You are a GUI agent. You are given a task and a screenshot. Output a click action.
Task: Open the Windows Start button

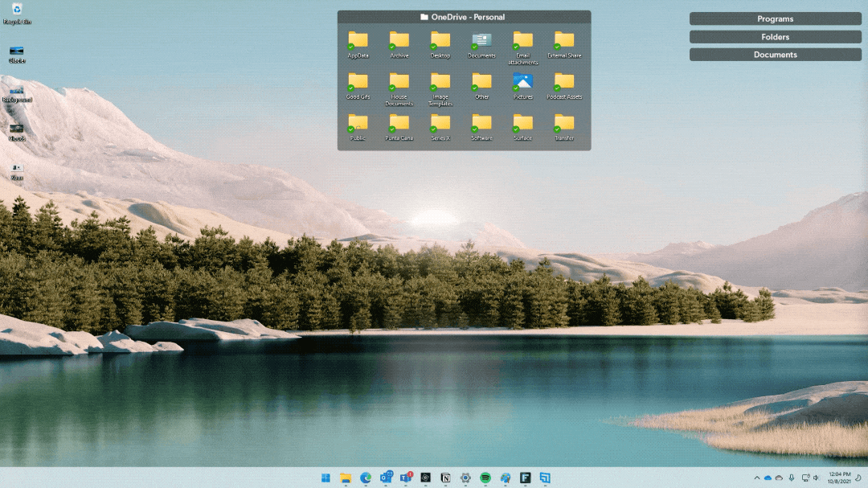click(325, 478)
